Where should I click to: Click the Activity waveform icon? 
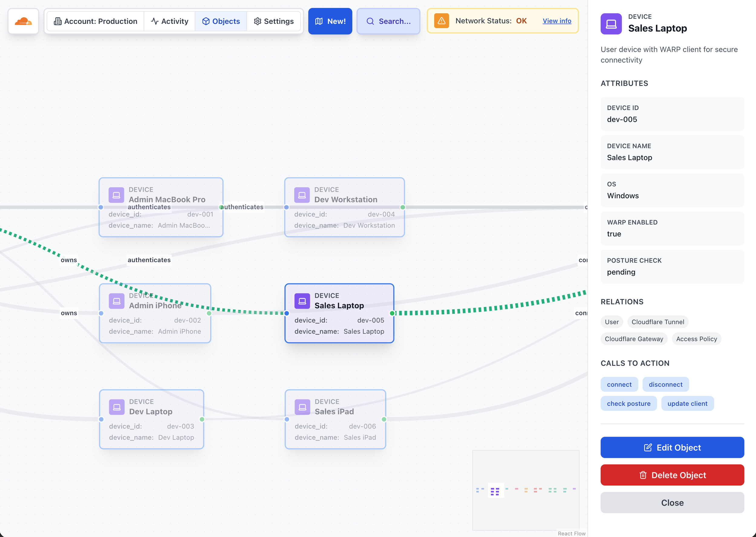155,21
